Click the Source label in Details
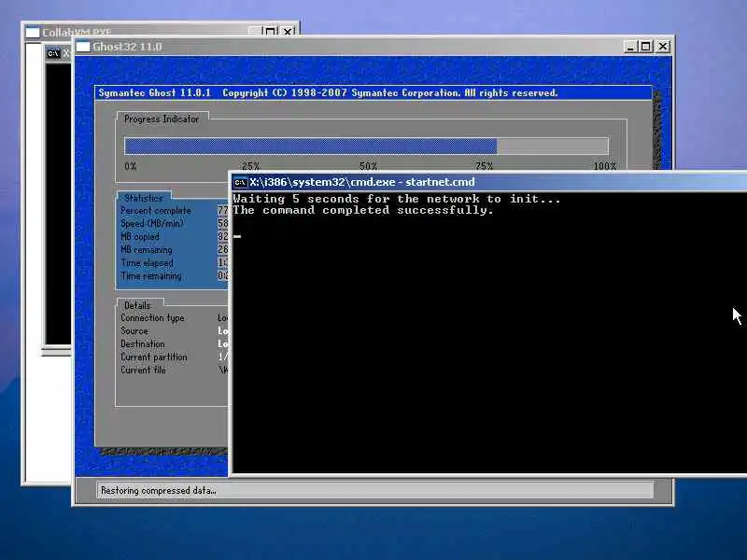The width and height of the screenshot is (747, 560). click(x=134, y=330)
